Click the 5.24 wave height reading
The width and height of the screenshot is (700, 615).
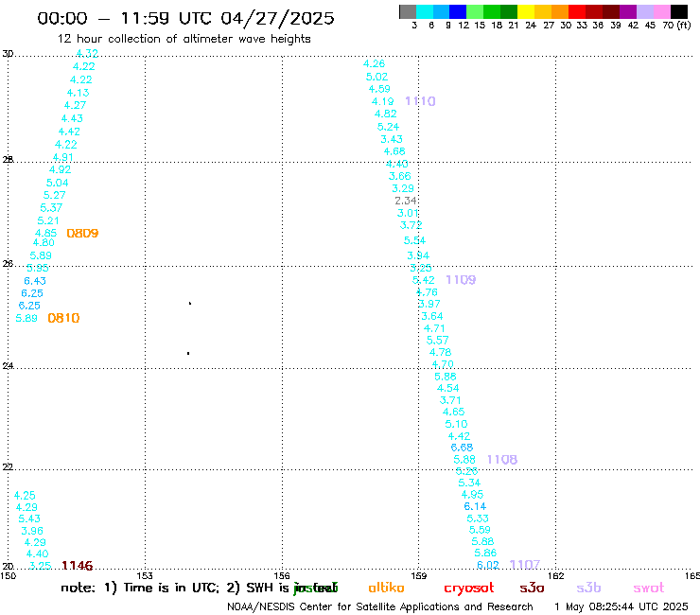(x=389, y=127)
